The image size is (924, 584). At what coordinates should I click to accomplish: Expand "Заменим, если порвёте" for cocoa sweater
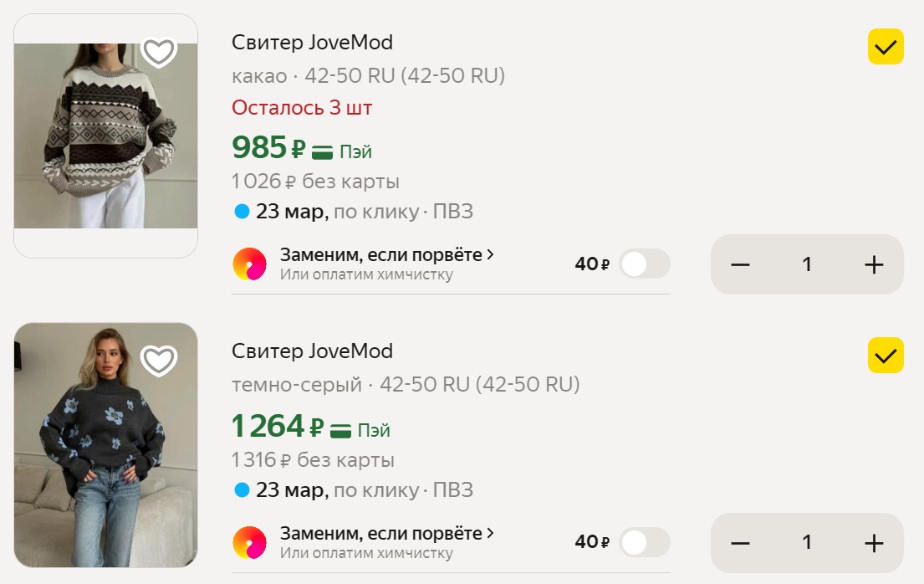387,254
